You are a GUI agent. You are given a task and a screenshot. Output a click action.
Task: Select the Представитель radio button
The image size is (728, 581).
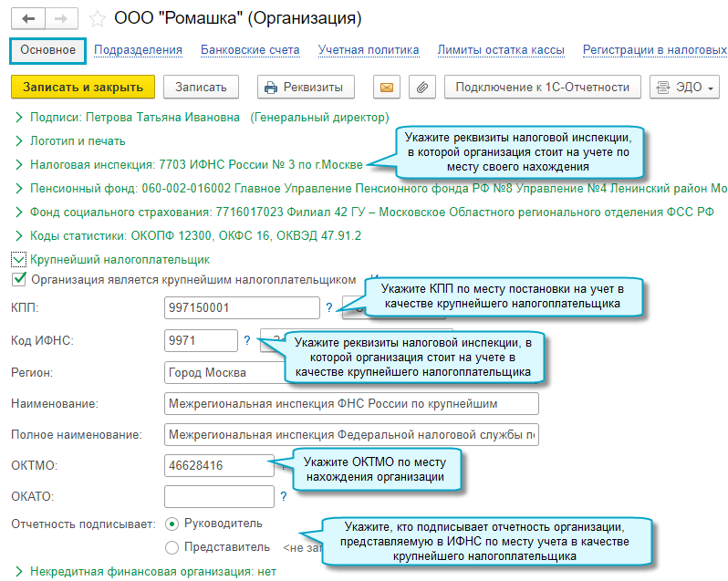(x=172, y=547)
